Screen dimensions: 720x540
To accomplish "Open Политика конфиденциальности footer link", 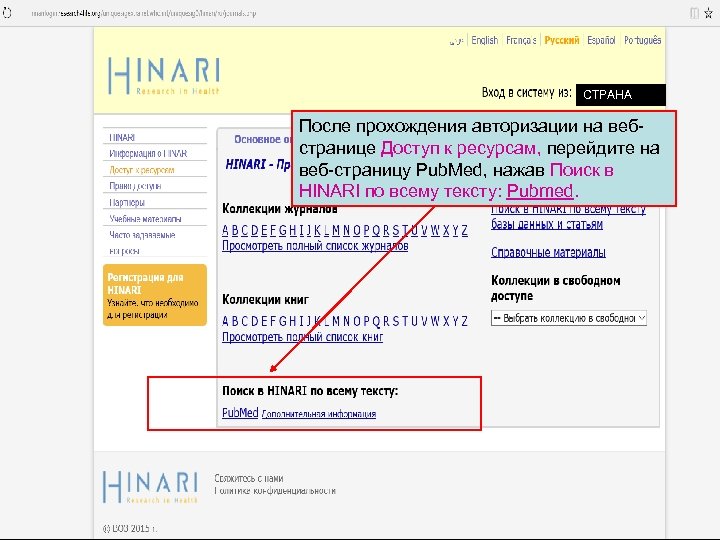I will pos(275,491).
